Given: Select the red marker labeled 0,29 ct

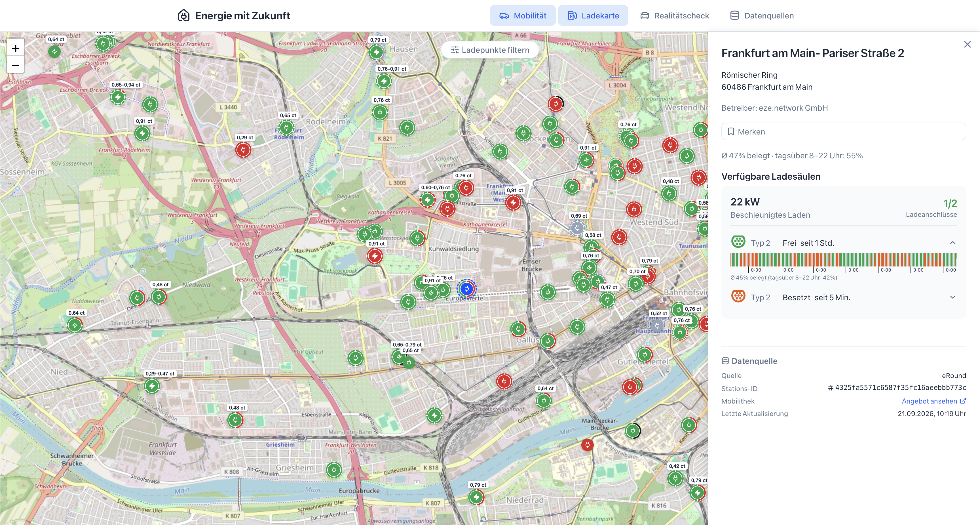Looking at the screenshot, I should [x=243, y=150].
